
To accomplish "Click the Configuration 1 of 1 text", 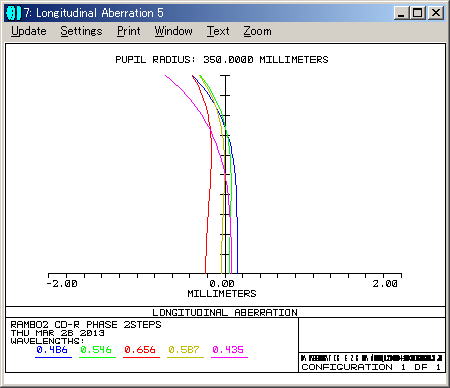I will (x=371, y=367).
